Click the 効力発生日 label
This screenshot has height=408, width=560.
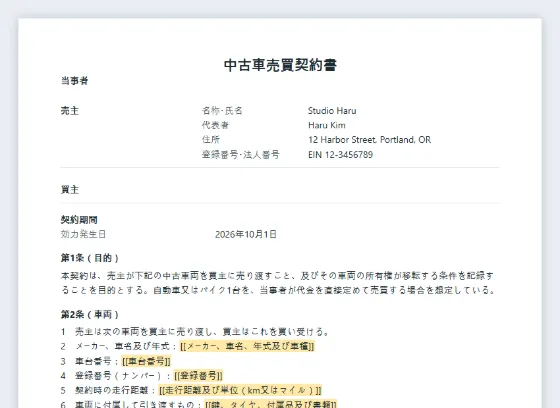click(83, 234)
